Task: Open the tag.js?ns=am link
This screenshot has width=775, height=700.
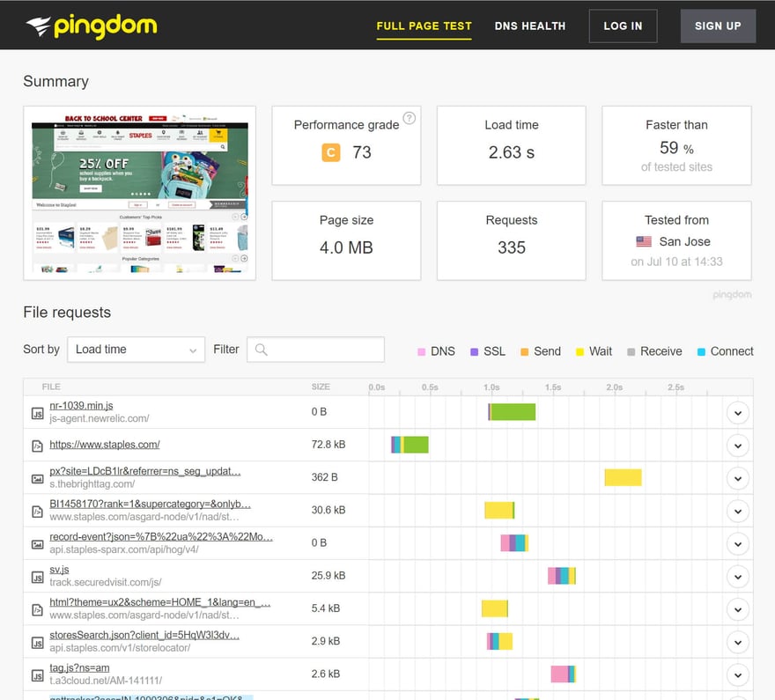Action: pos(79,668)
